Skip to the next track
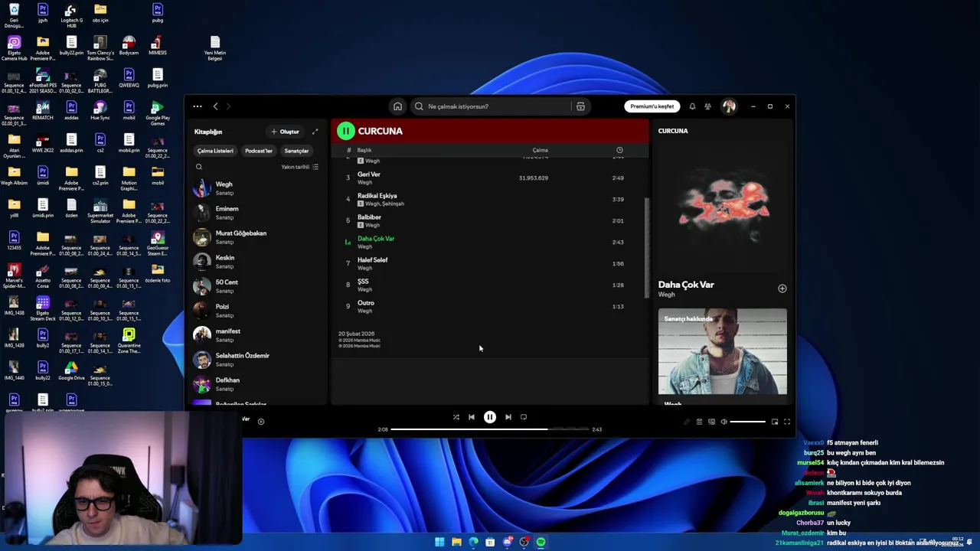 pos(508,417)
